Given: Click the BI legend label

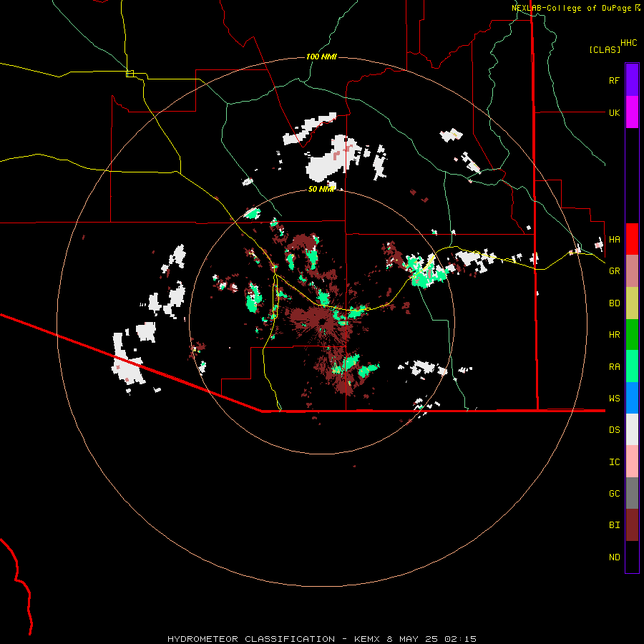Looking at the screenshot, I should (614, 525).
